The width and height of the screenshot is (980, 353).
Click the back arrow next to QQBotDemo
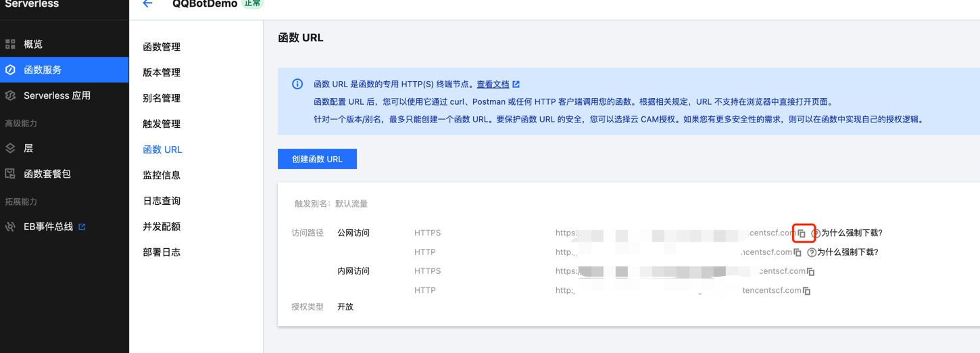[147, 4]
